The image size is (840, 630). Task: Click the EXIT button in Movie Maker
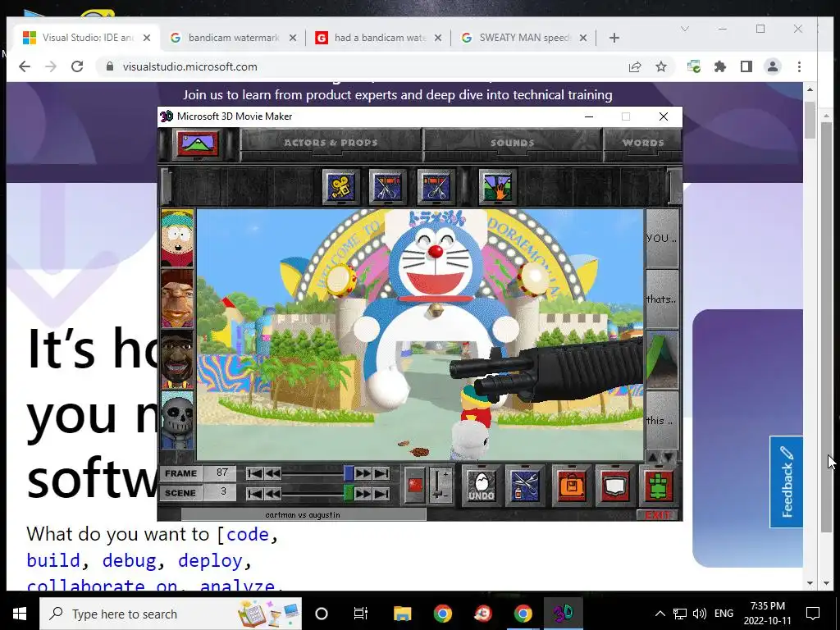[x=658, y=515]
